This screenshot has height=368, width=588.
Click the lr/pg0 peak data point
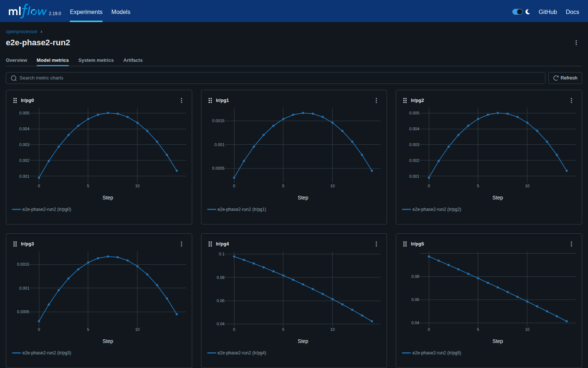pyautogui.click(x=108, y=113)
